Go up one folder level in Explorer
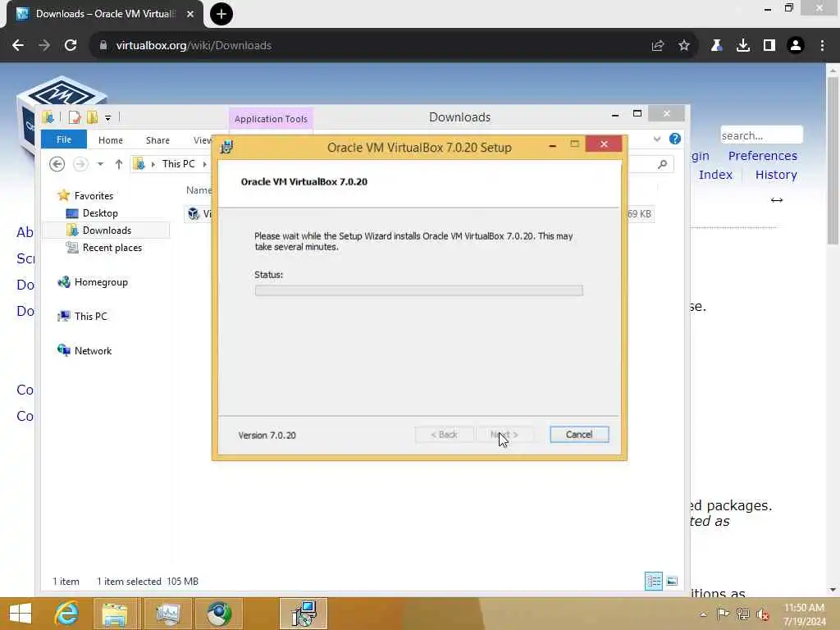 coord(118,164)
